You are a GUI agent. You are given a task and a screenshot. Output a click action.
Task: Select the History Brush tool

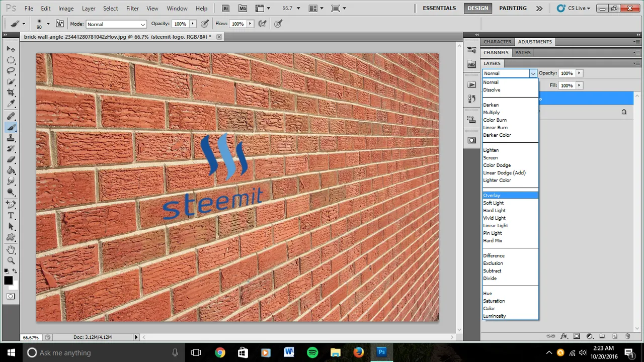pos(11,149)
